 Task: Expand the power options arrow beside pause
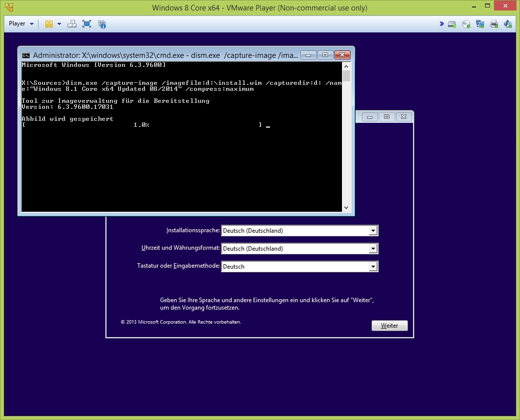59,24
